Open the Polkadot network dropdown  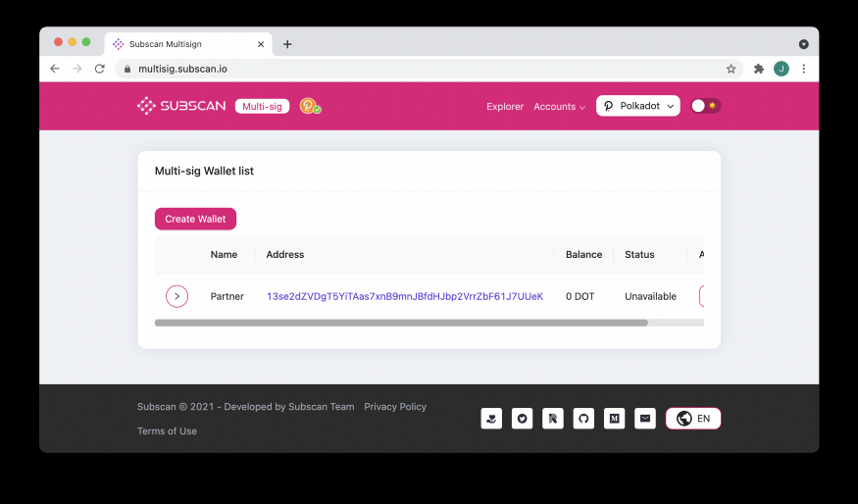(638, 106)
